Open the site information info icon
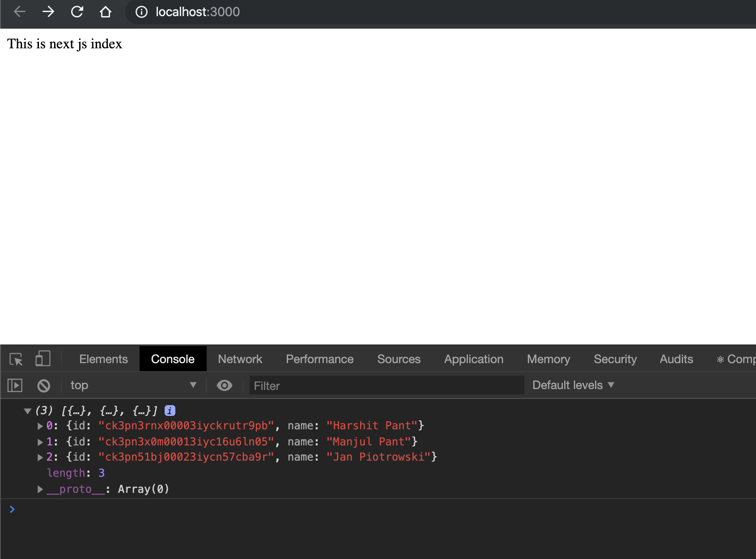Viewport: 756px width, 559px height. click(141, 12)
